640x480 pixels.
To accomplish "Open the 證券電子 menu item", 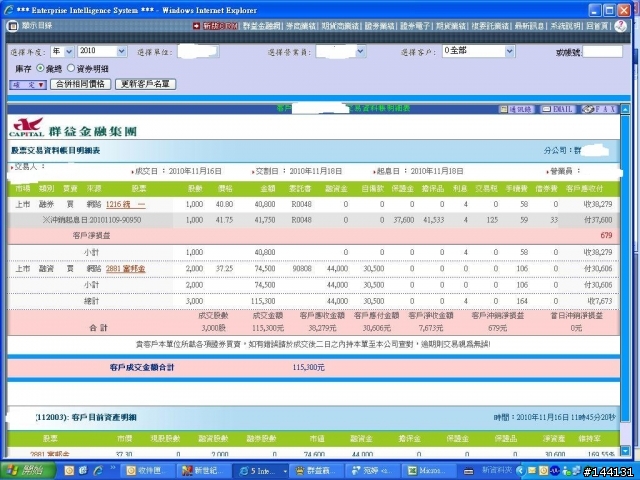I will [415, 26].
